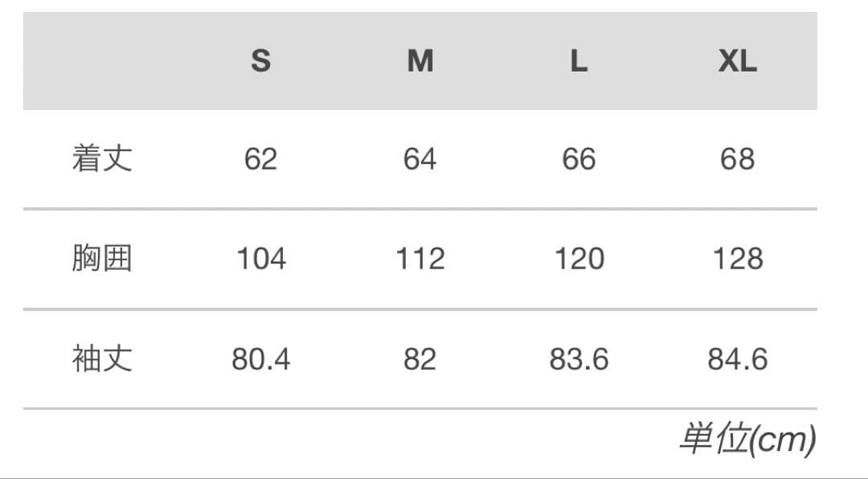
Task: Select the 着丈 value 64 for M
Action: click(x=420, y=159)
